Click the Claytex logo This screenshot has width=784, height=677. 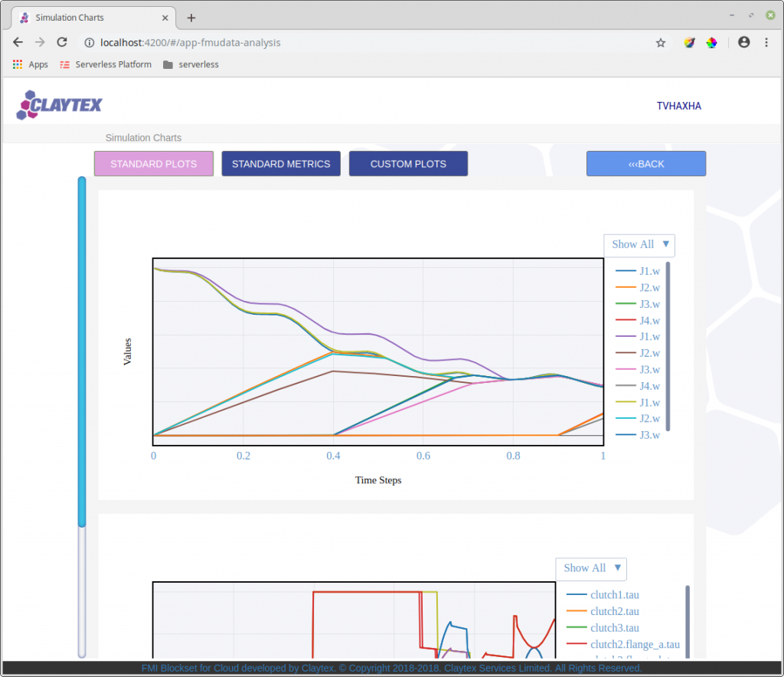(59, 105)
